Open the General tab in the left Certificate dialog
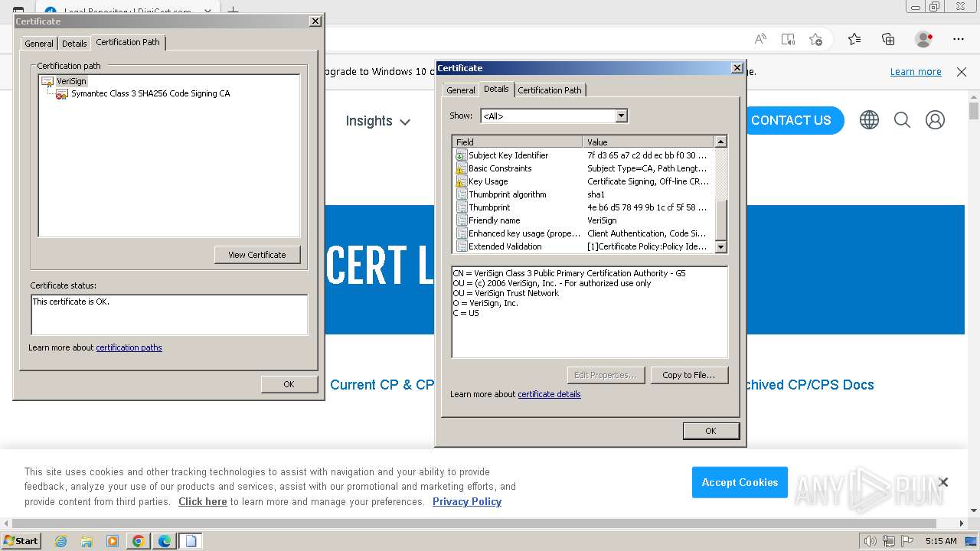 [x=38, y=44]
